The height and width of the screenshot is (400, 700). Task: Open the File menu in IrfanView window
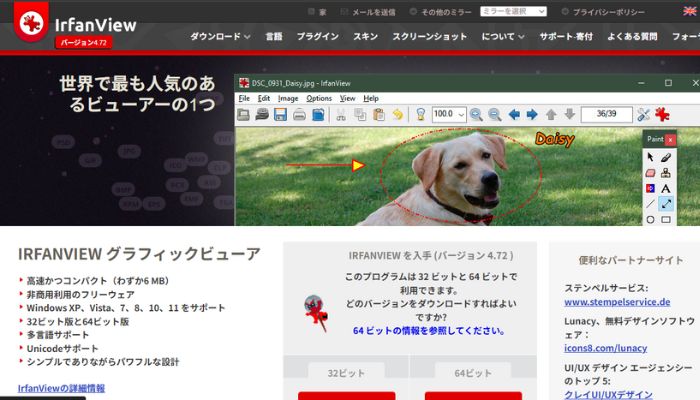tap(244, 98)
